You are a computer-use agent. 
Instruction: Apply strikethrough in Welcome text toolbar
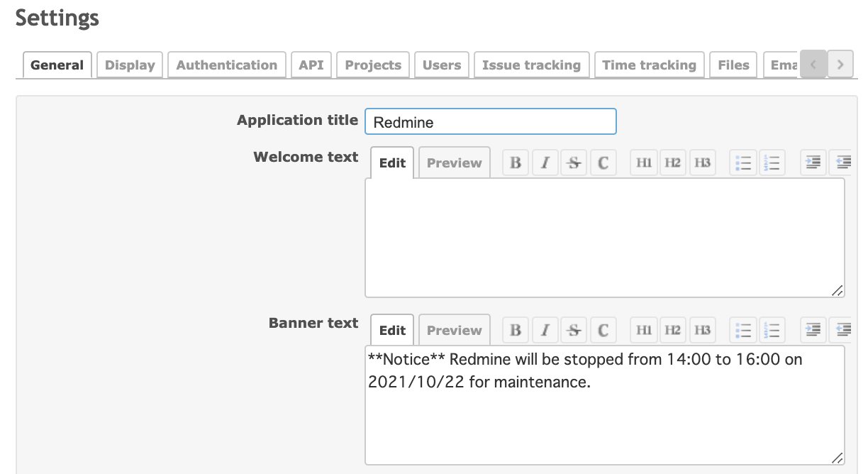pyautogui.click(x=574, y=163)
